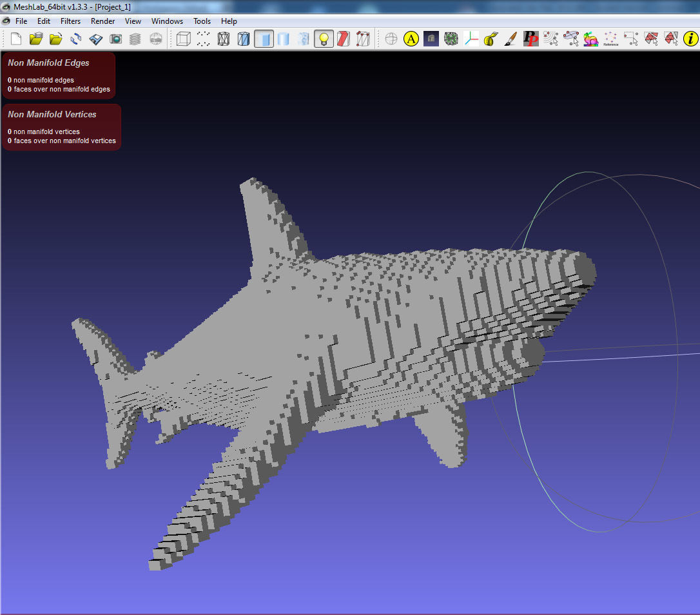The height and width of the screenshot is (615, 700).
Task: Click the rainbow bunny quality mapper icon
Action: point(590,39)
